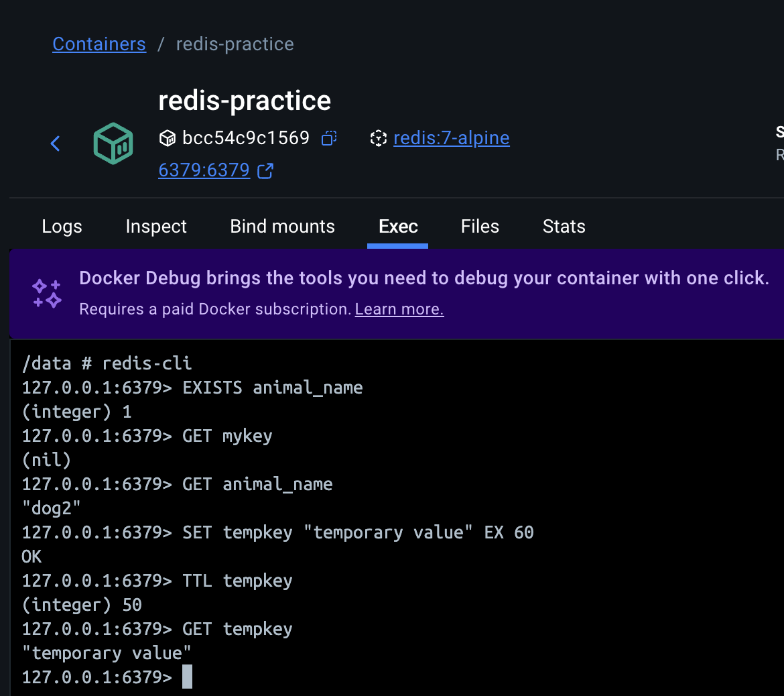
Task: Open port link external icon
Action: pos(265,170)
